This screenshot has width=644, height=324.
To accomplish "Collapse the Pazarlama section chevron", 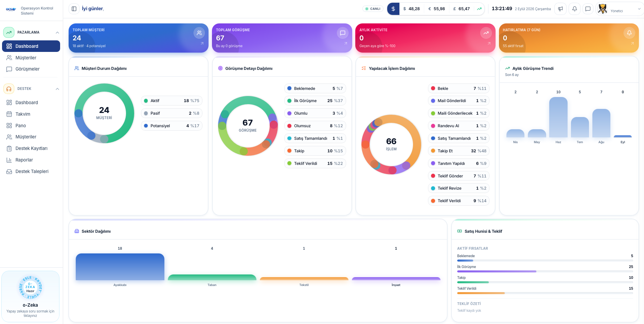I will coord(57,33).
